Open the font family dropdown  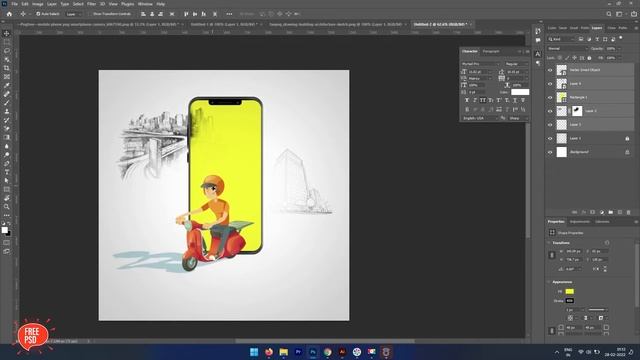click(x=480, y=64)
